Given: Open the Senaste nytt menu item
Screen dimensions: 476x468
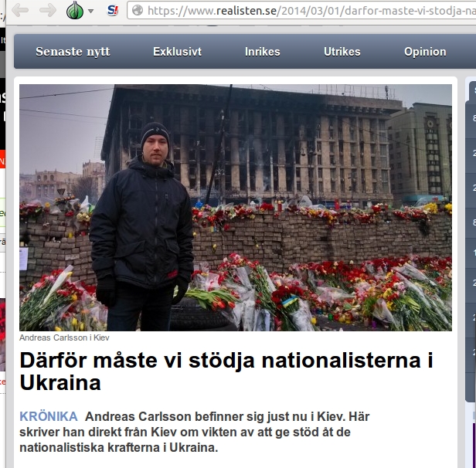Looking at the screenshot, I should 73,52.
